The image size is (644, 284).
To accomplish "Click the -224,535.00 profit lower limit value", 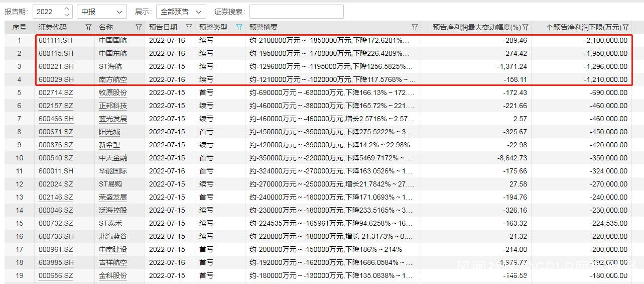I will click(x=607, y=223).
